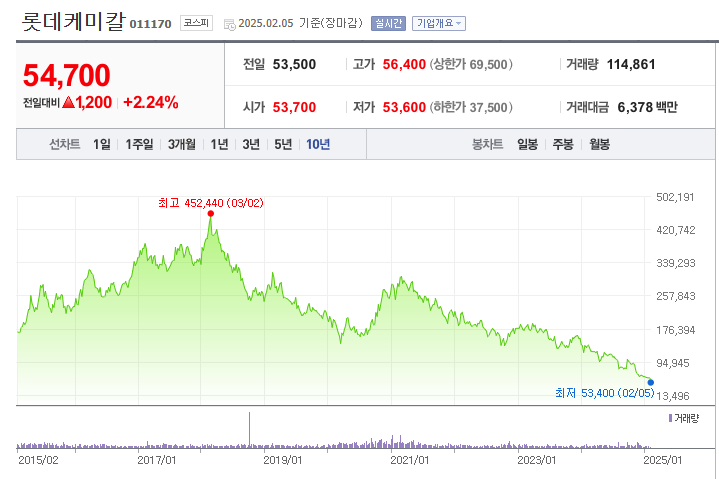Click the 2023/01 axis label
This screenshot has height=479, width=719.
[536, 460]
